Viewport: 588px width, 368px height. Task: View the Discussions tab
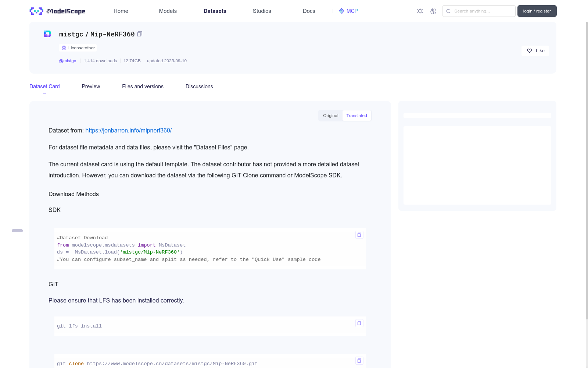[199, 86]
